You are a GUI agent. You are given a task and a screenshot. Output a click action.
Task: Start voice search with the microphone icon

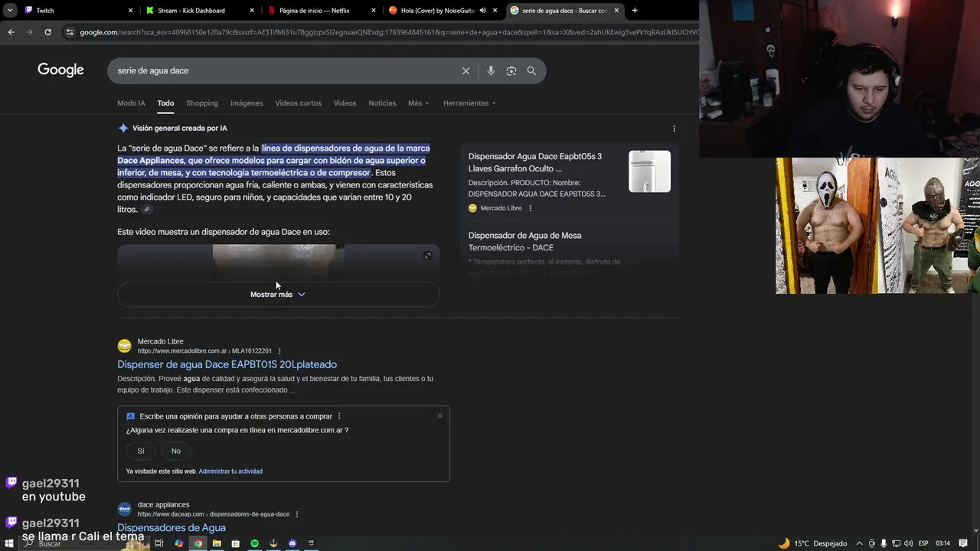[x=491, y=70]
